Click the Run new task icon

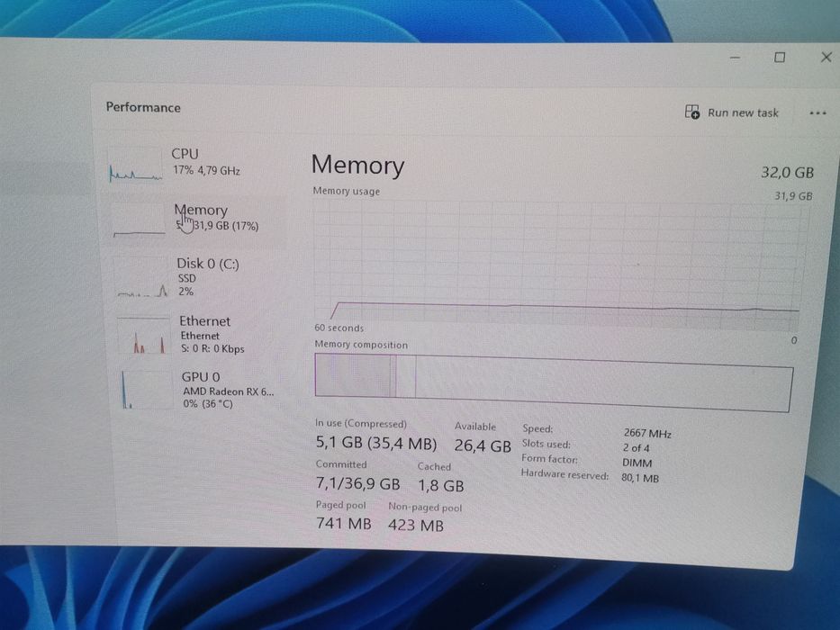tap(692, 112)
